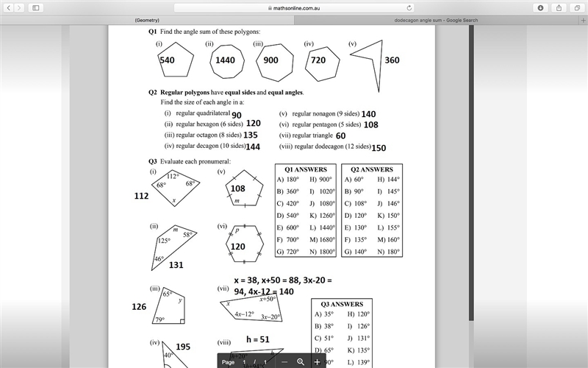588x368 pixels.
Task: Click the Q1 ANSWERS box heading
Action: 306,169
